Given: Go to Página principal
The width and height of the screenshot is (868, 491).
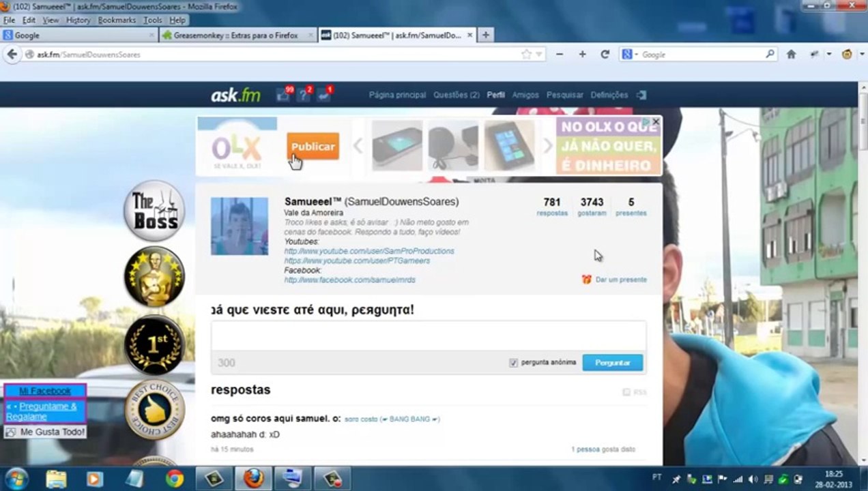Looking at the screenshot, I should pyautogui.click(x=397, y=95).
